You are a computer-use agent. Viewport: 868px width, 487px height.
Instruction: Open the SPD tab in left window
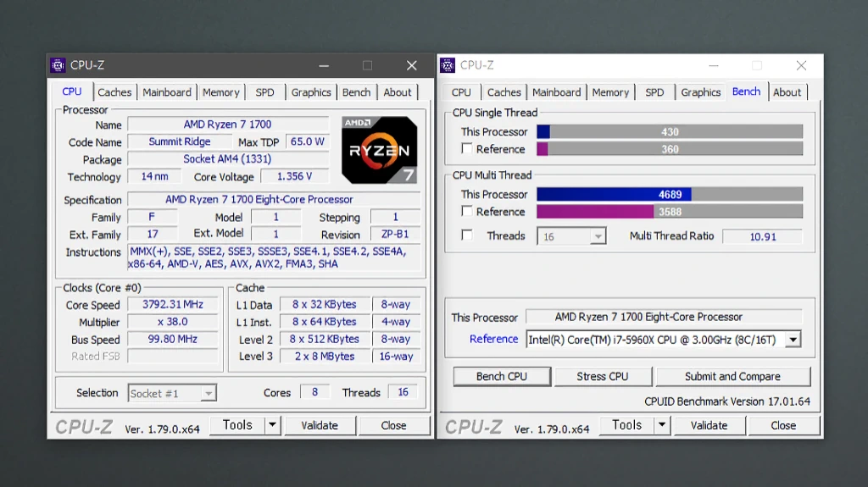pos(264,91)
